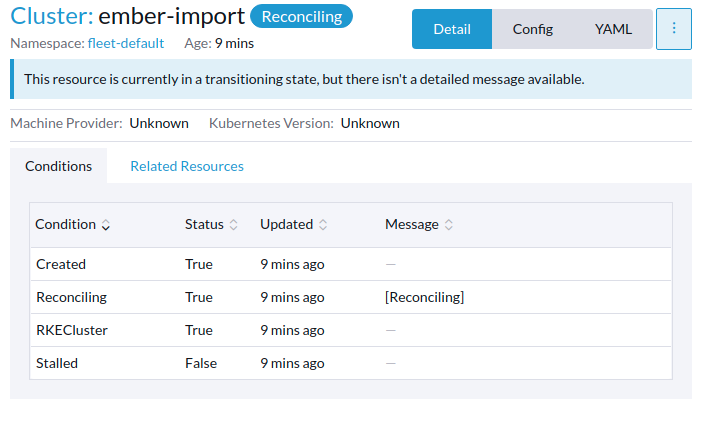Click the Machine Provider Unknown value
703x425 pixels.
tap(159, 123)
